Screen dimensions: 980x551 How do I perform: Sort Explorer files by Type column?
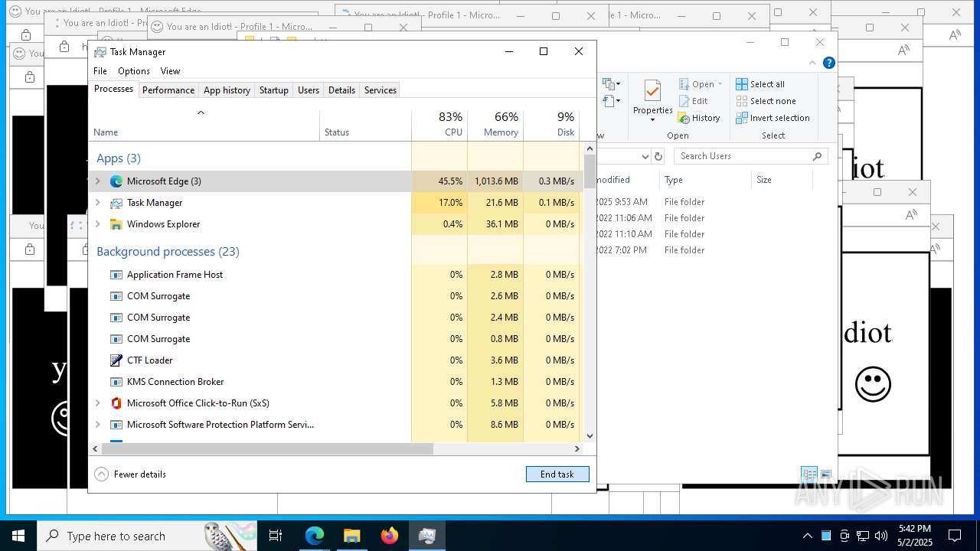pyautogui.click(x=705, y=180)
